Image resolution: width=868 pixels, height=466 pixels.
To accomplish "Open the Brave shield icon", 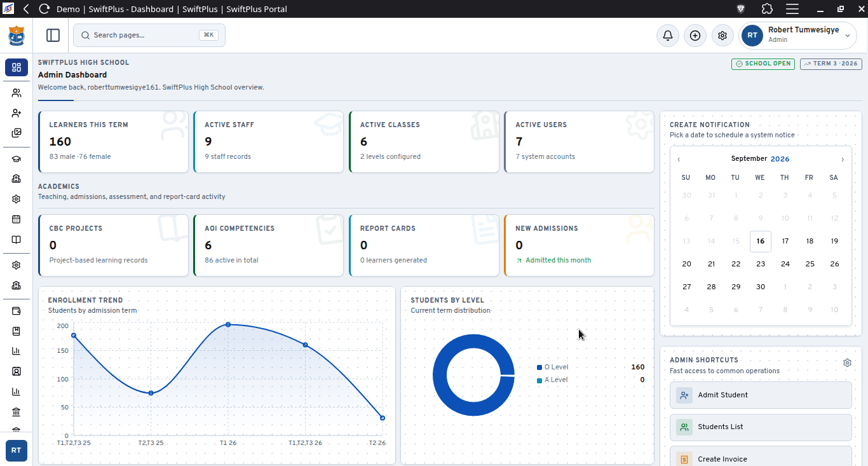I will [741, 9].
